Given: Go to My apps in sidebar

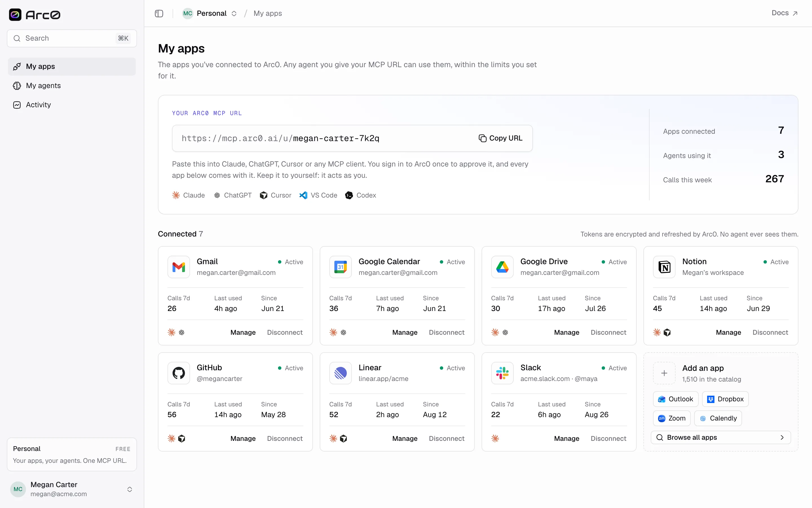Looking at the screenshot, I should click(72, 67).
